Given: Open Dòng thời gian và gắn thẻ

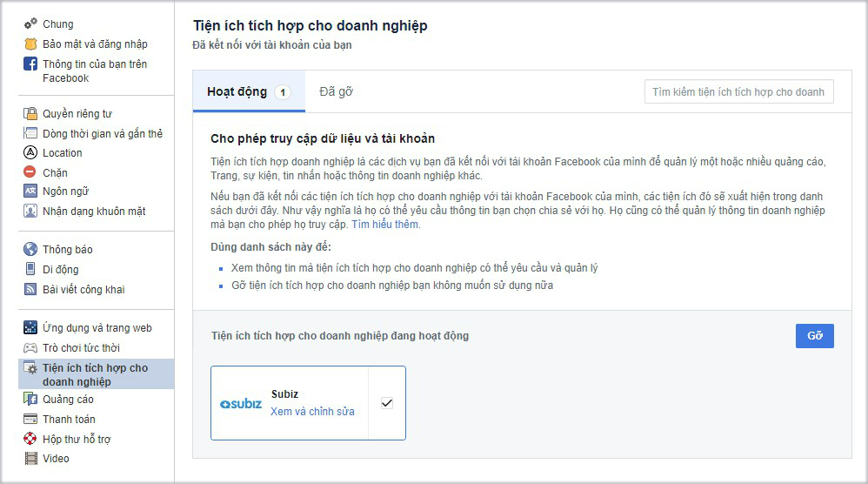Looking at the screenshot, I should [103, 133].
